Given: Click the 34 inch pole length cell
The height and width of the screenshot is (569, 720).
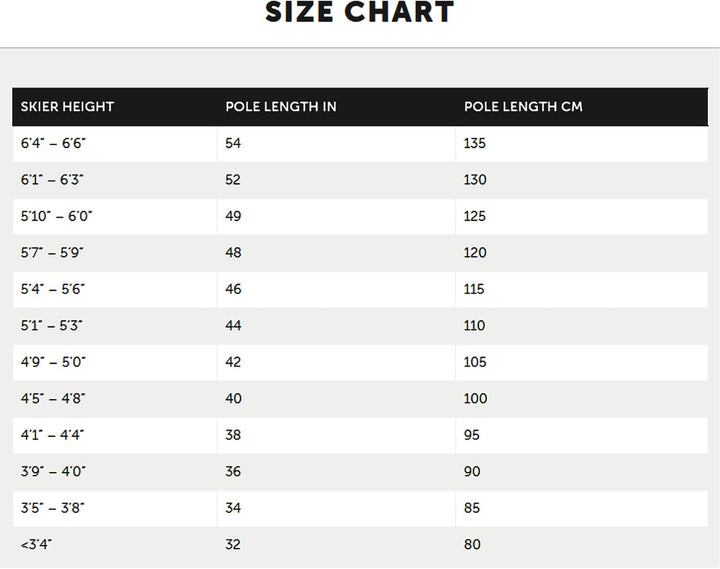Looking at the screenshot, I should [x=233, y=508].
